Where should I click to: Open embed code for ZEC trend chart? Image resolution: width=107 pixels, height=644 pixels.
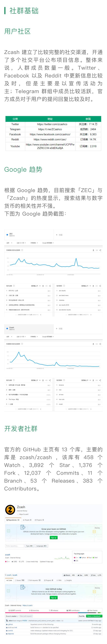click(97, 250)
